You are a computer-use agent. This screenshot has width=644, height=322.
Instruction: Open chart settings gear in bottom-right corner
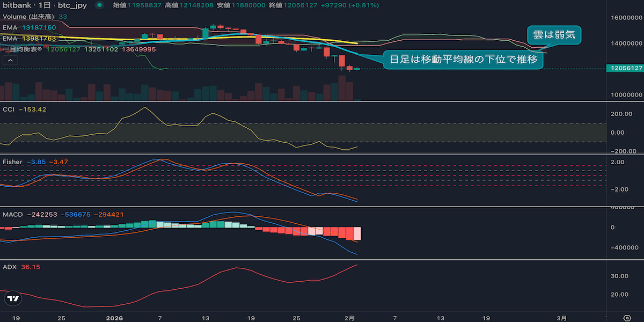[626, 318]
